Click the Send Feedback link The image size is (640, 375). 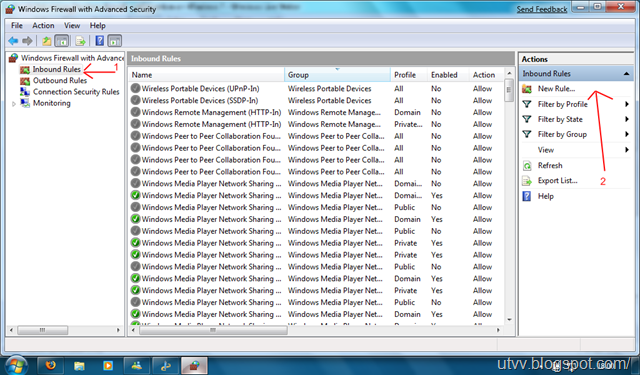click(542, 9)
